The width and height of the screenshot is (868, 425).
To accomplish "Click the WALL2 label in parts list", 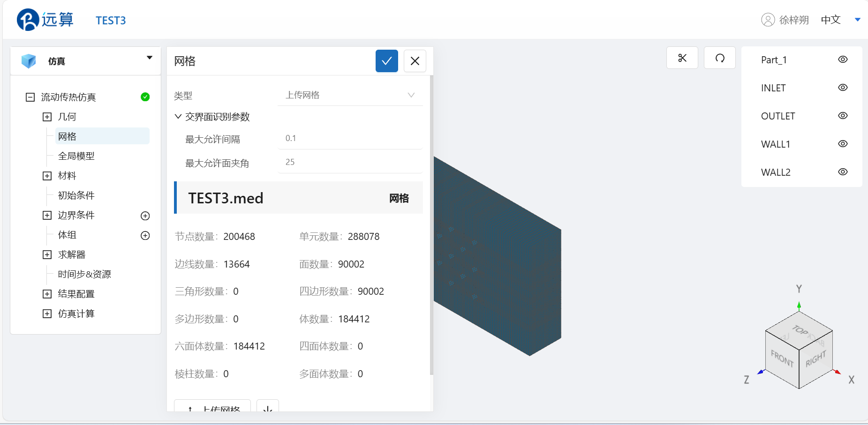I will 776,172.
